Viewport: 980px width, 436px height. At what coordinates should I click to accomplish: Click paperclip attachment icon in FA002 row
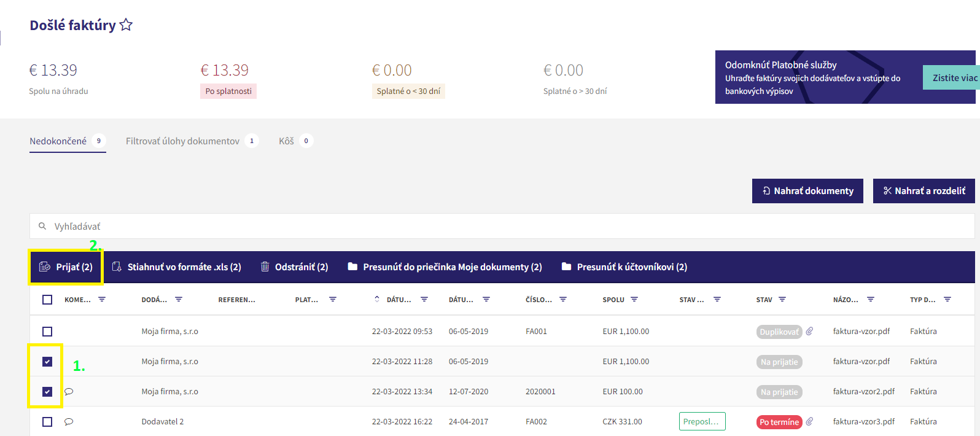pos(810,421)
